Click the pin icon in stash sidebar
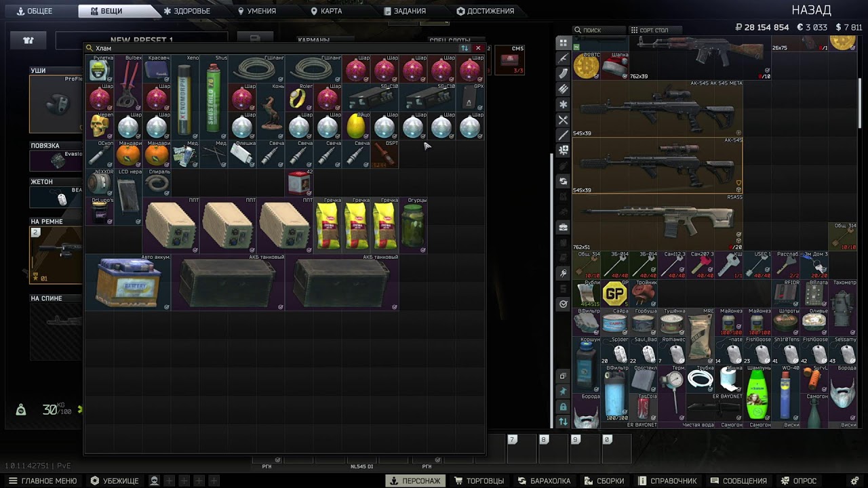The image size is (868, 488). click(563, 391)
